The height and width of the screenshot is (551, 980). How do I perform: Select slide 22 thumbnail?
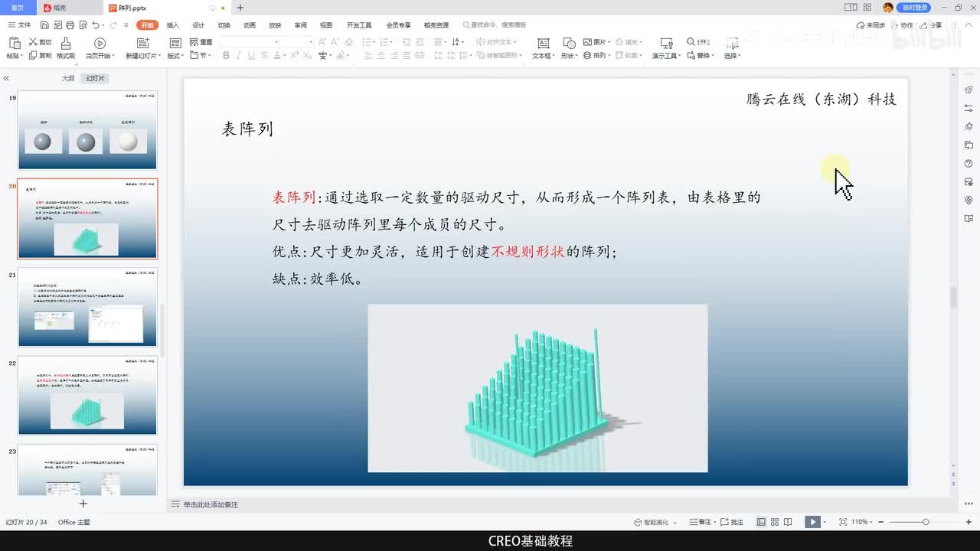(87, 396)
